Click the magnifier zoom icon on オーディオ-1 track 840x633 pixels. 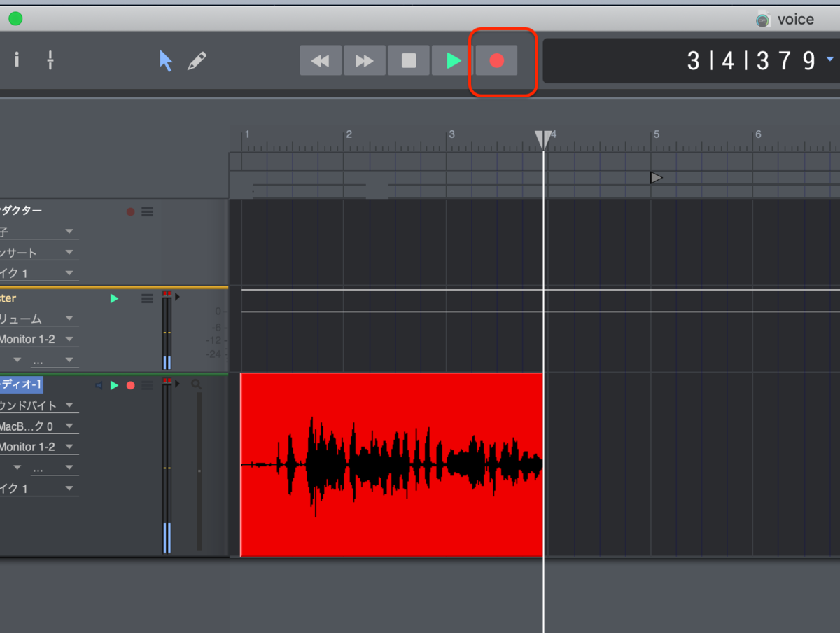click(196, 384)
